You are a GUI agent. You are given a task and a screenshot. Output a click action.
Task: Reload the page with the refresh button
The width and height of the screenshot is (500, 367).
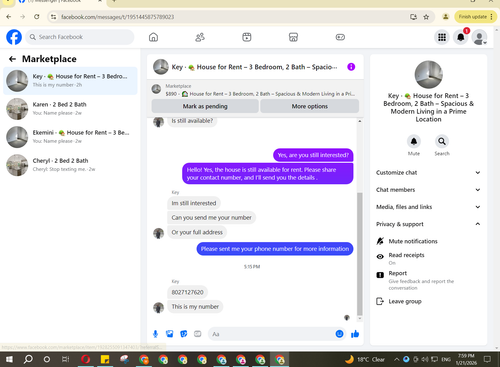tap(37, 17)
